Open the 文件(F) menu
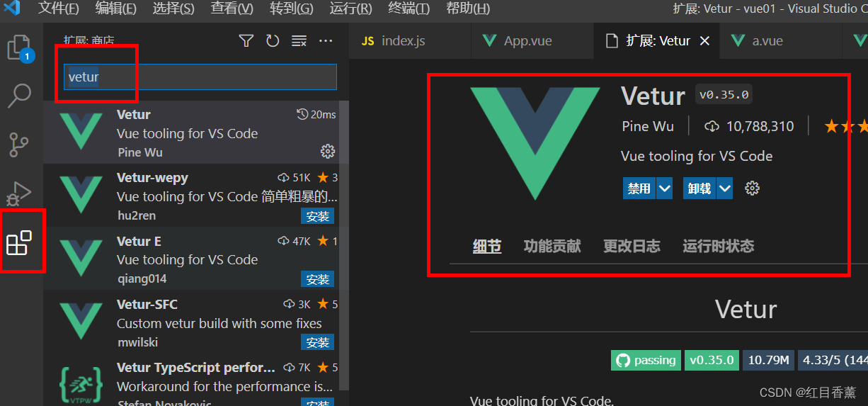 (59, 9)
